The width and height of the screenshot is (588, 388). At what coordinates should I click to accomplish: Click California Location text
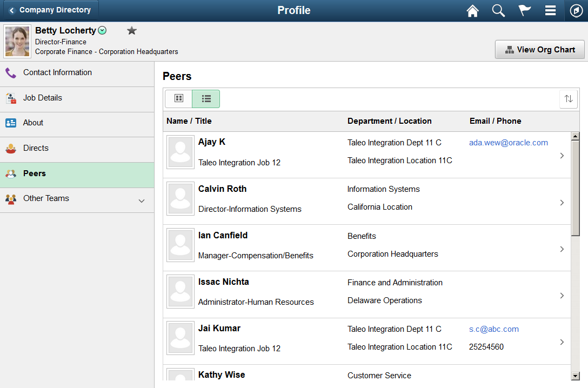(x=379, y=207)
